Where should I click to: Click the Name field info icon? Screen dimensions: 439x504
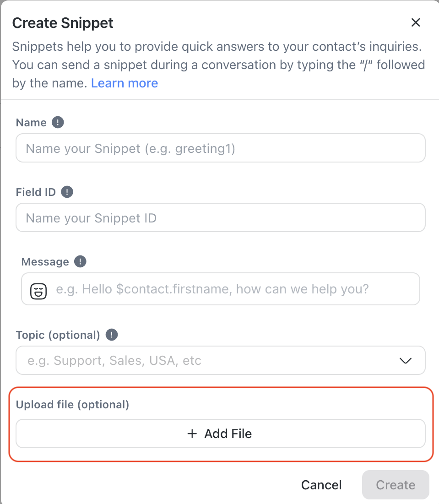pos(58,123)
